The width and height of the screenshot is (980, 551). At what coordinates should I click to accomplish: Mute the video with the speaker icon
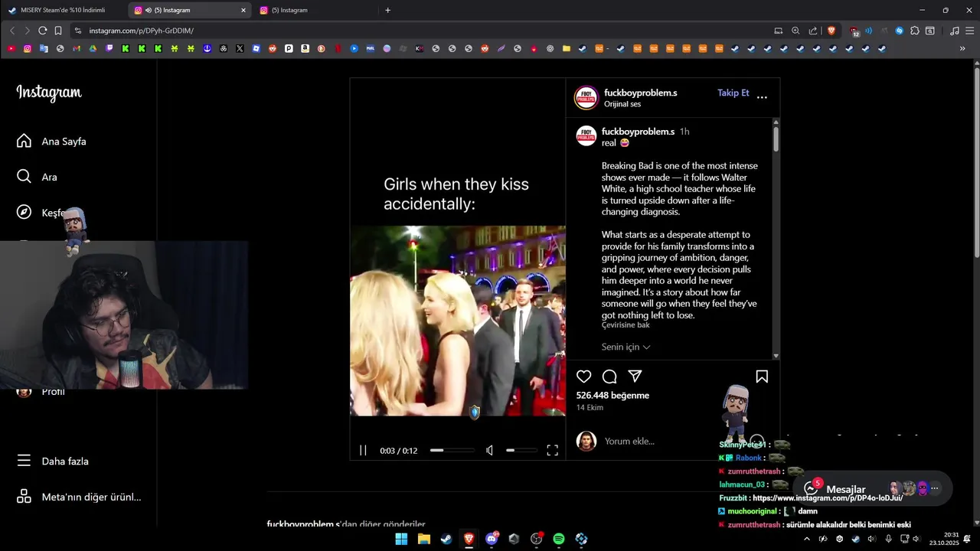pyautogui.click(x=490, y=451)
